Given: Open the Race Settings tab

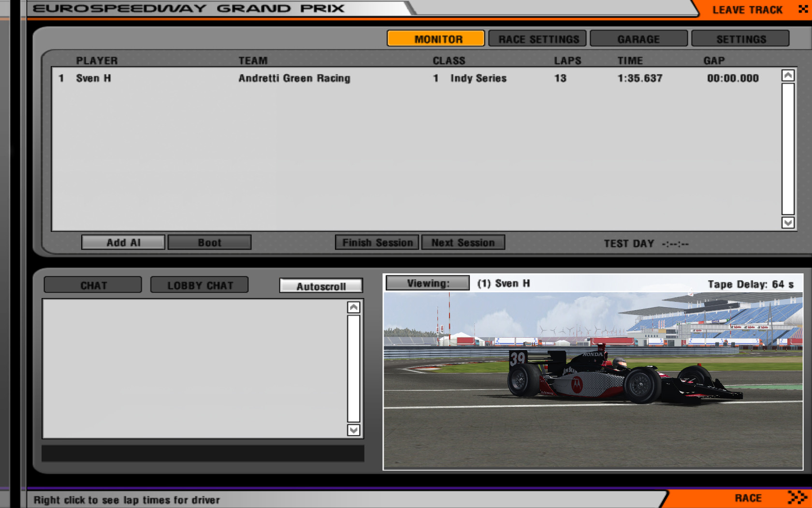Looking at the screenshot, I should [x=537, y=39].
